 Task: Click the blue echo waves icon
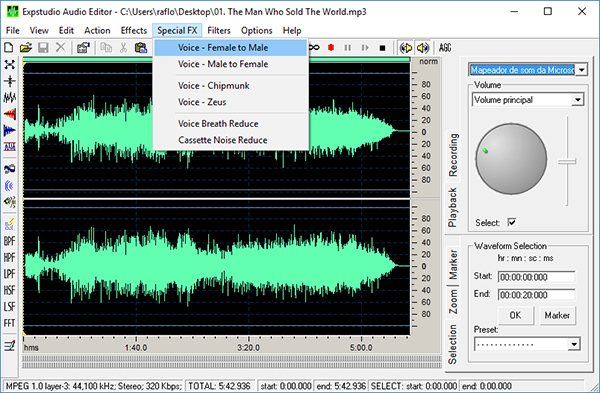[10, 186]
